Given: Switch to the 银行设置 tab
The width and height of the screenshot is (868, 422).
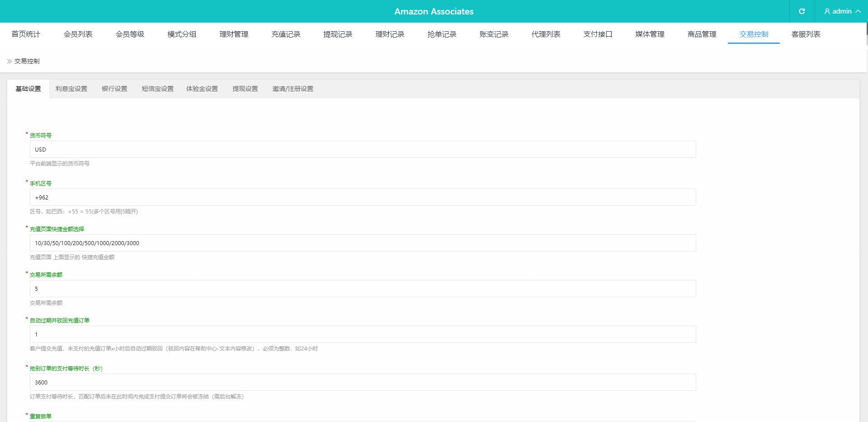Looking at the screenshot, I should point(114,89).
